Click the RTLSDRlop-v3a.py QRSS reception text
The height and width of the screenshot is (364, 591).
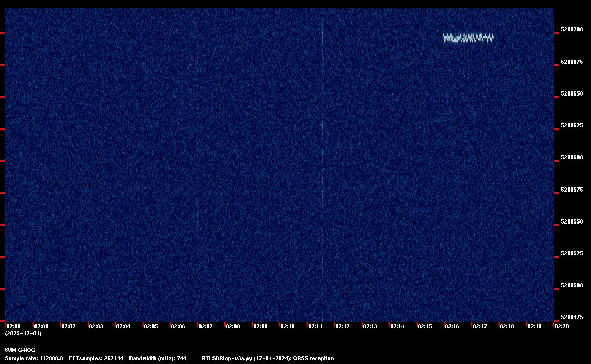coord(268,358)
